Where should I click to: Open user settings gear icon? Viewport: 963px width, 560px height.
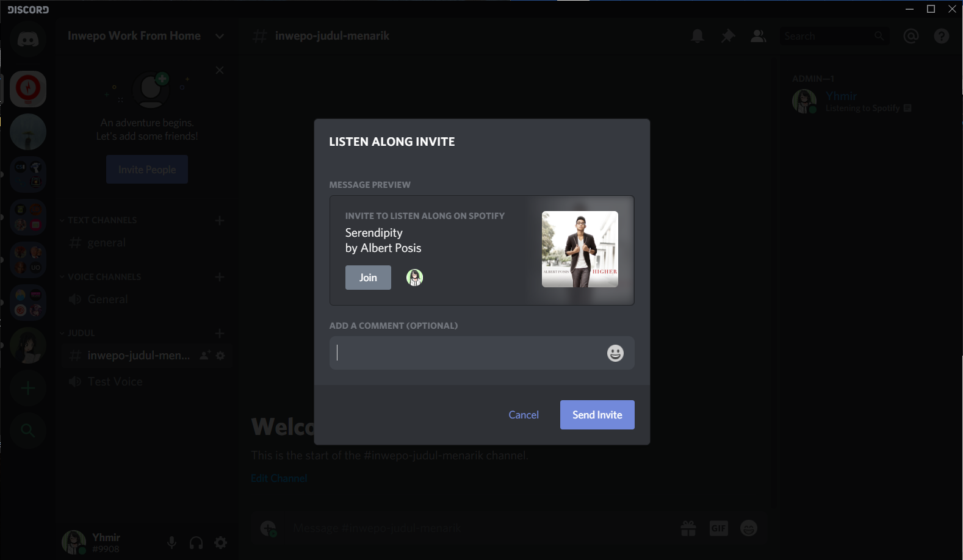[x=221, y=542]
